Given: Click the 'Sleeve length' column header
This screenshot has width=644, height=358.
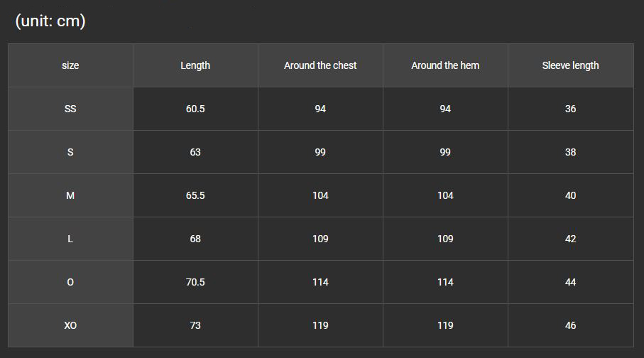Looking at the screenshot, I should [570, 65].
